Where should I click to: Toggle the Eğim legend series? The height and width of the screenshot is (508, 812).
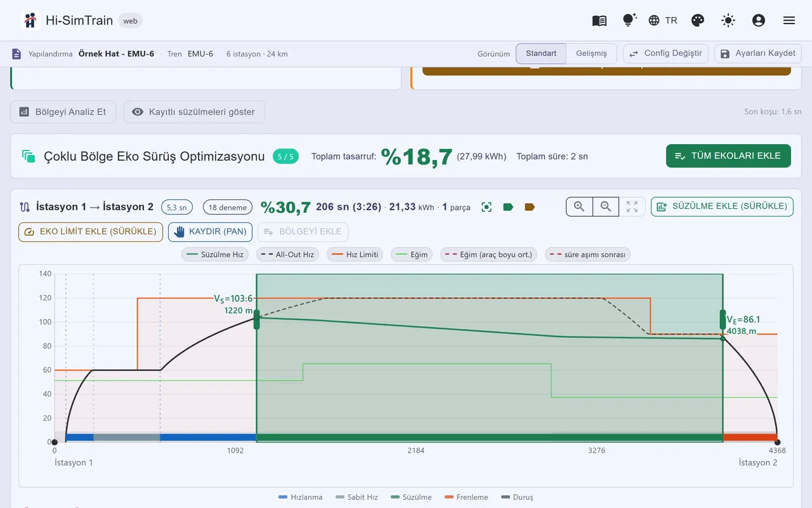tap(412, 255)
